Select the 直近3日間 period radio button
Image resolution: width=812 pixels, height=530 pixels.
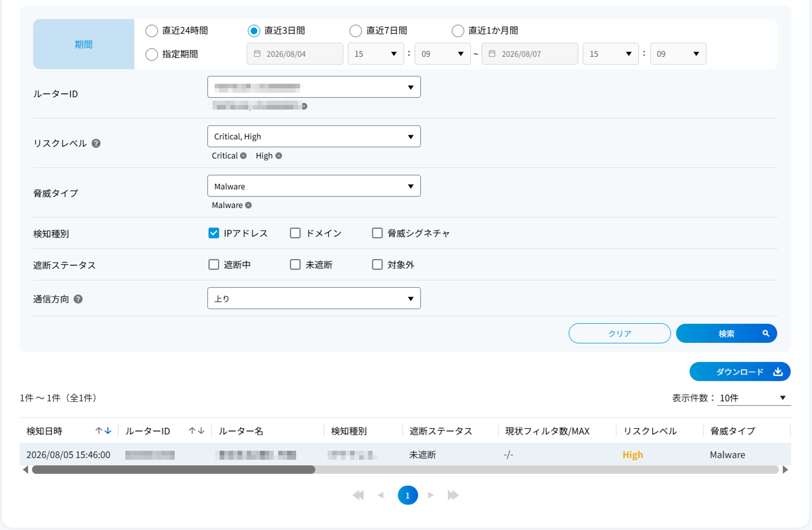coord(253,31)
